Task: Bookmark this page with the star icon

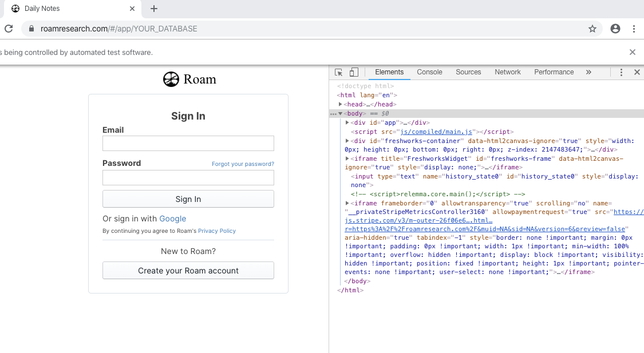Action: click(592, 29)
